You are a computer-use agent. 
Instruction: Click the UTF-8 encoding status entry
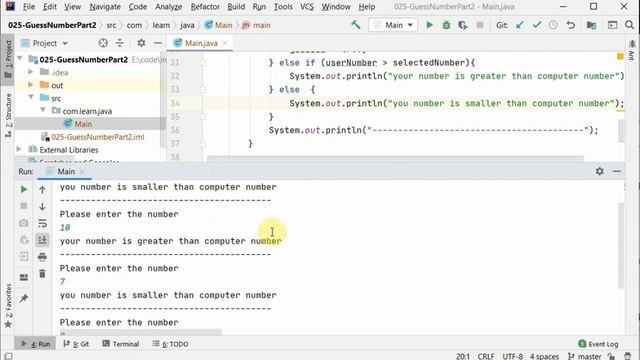(512, 356)
